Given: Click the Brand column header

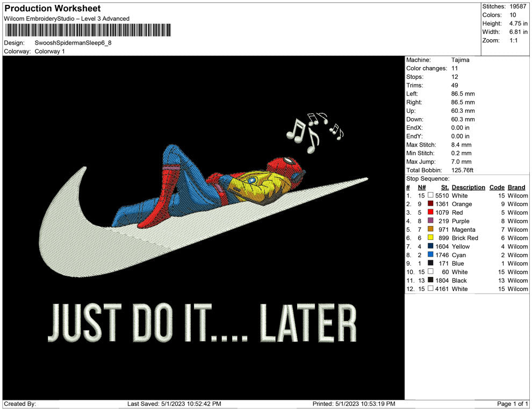Looking at the screenshot, I should click(516, 187).
